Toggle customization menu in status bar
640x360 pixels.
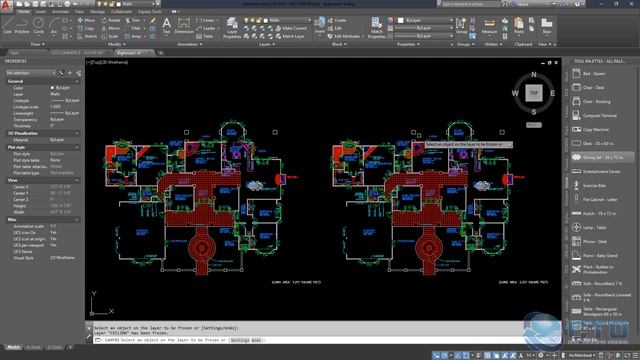coord(635,356)
